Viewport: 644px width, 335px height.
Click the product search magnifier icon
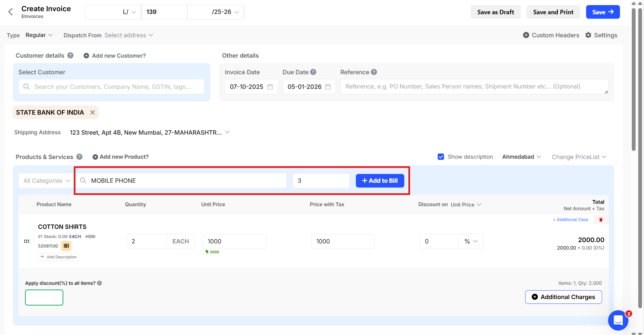[83, 181]
